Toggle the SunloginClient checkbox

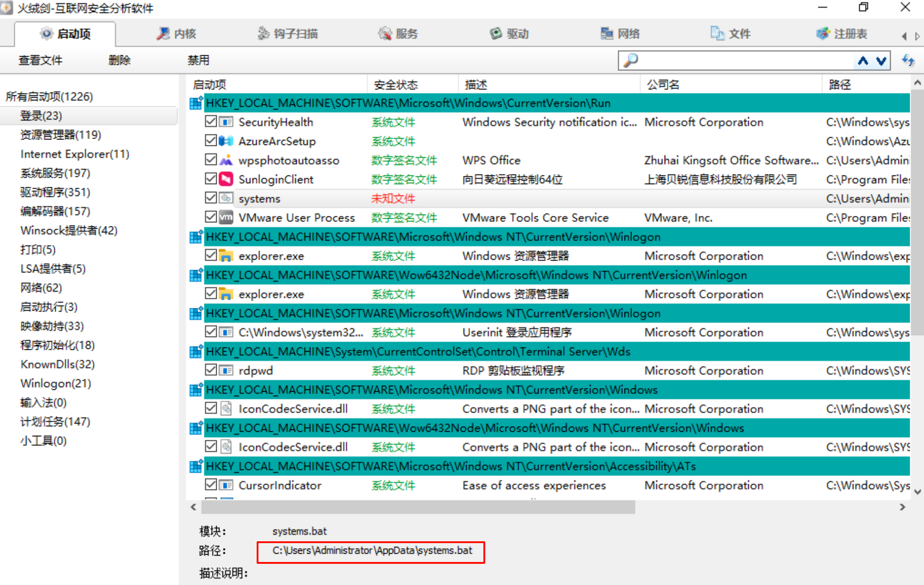[211, 179]
